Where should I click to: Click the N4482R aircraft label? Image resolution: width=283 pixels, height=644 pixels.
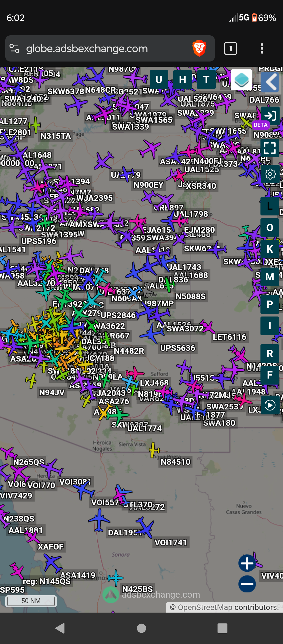[129, 351]
